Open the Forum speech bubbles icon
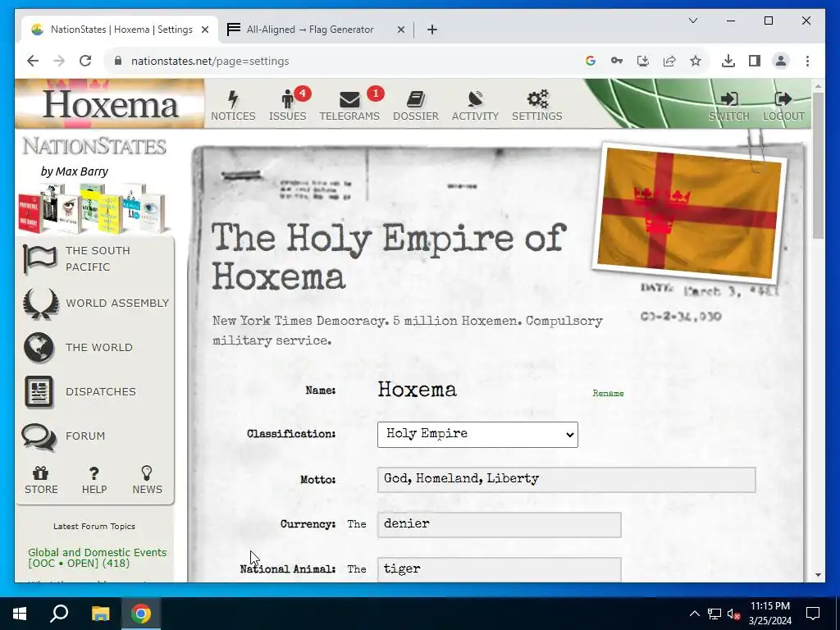 (x=39, y=436)
